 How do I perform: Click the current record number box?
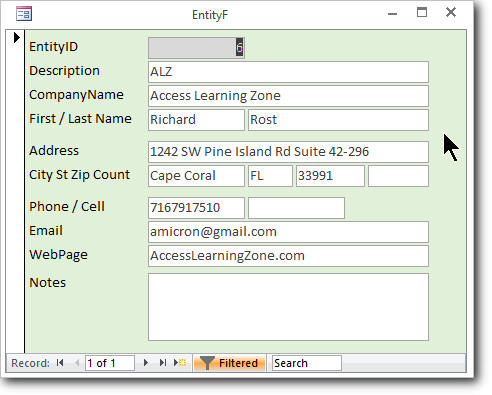click(x=110, y=363)
